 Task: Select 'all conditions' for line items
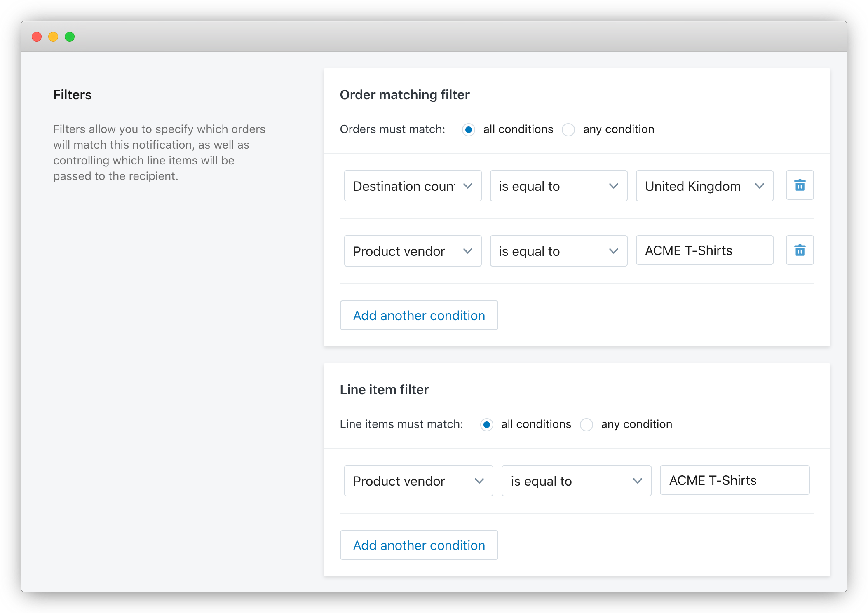click(x=487, y=424)
